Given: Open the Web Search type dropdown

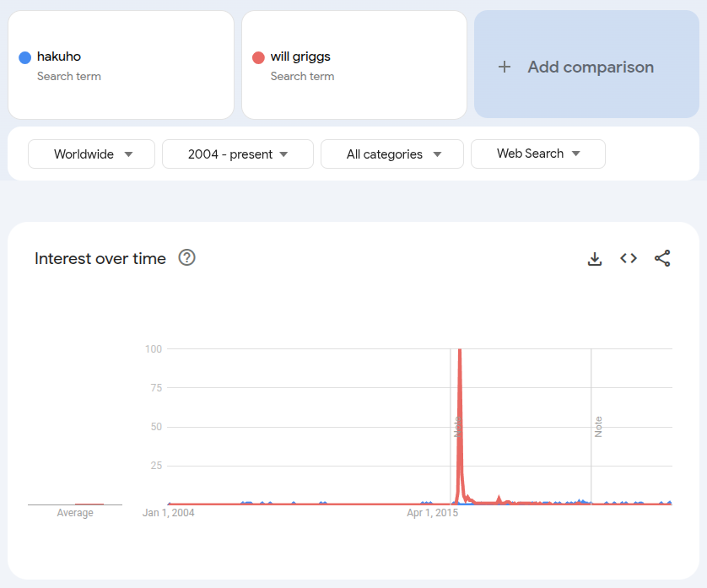Looking at the screenshot, I should tap(538, 154).
